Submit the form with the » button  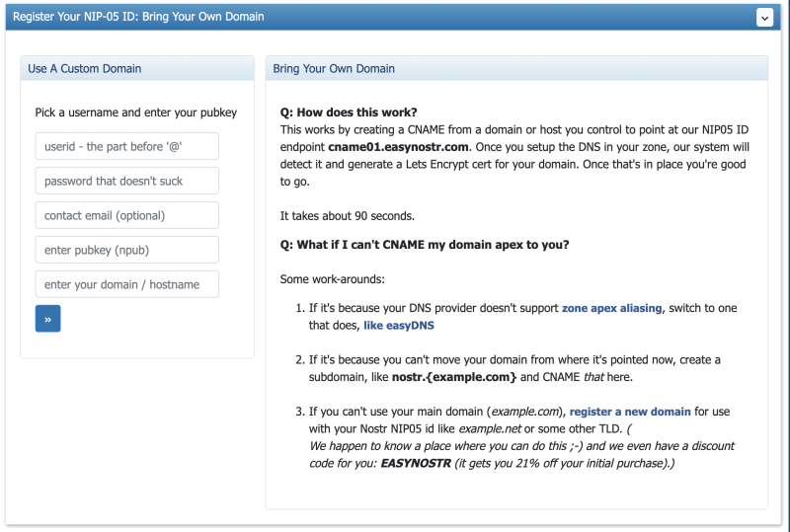point(47,319)
